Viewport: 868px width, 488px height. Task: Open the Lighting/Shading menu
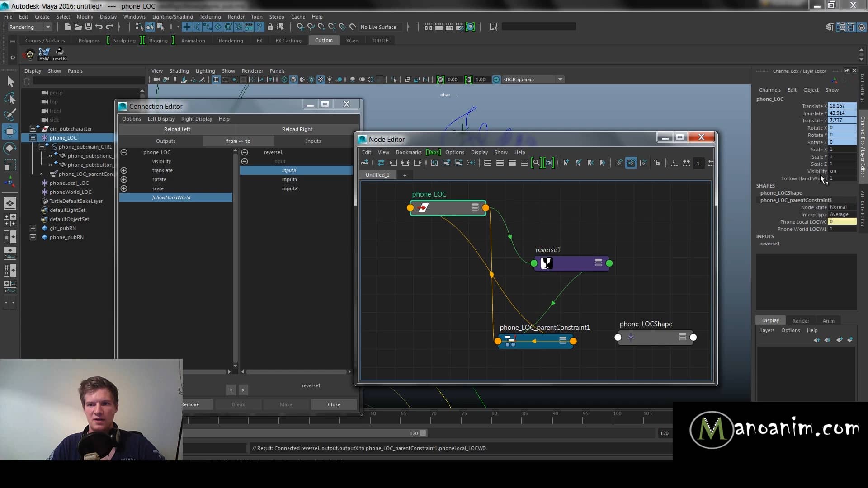(172, 17)
